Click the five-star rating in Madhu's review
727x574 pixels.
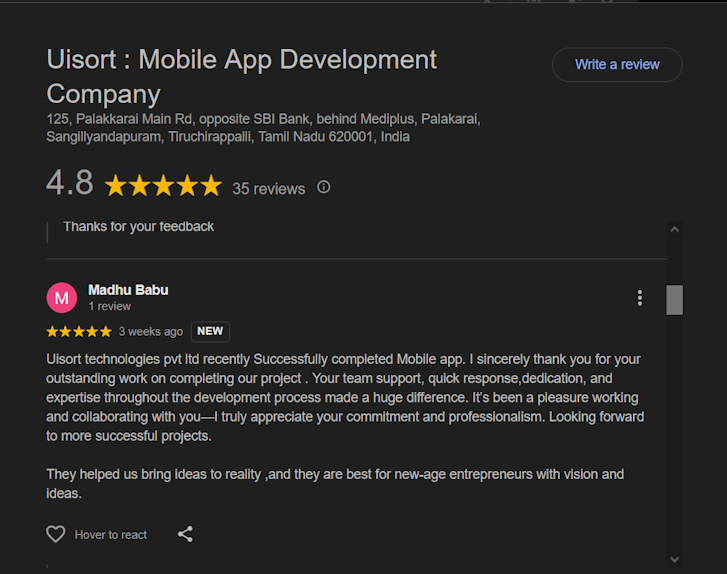(x=79, y=331)
